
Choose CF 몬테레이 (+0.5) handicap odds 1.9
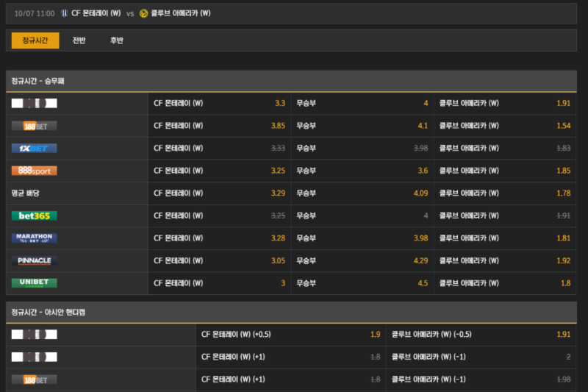375,335
